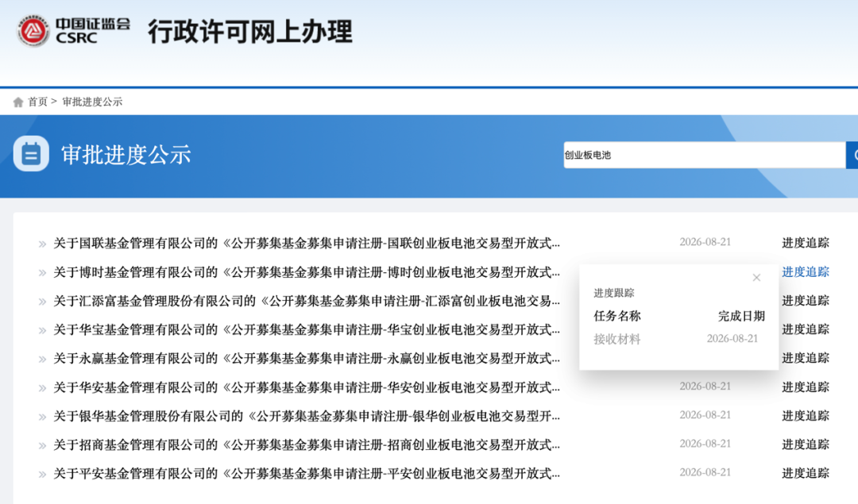The image size is (858, 504).
Task: Click the CSRC logo emblem
Action: point(33,31)
